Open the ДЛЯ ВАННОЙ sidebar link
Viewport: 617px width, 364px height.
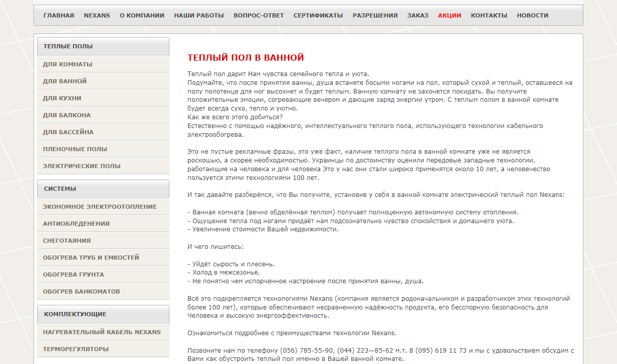click(65, 81)
